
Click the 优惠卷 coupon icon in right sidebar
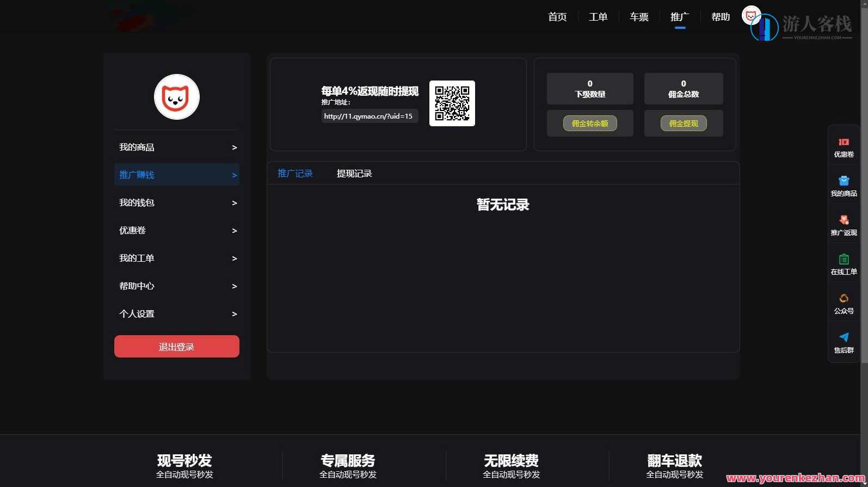844,142
